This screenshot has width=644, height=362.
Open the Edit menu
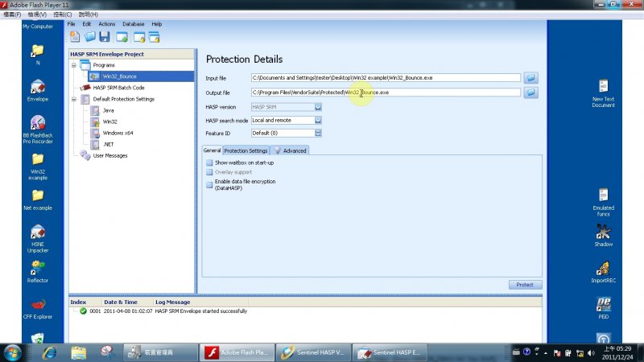pyautogui.click(x=86, y=24)
